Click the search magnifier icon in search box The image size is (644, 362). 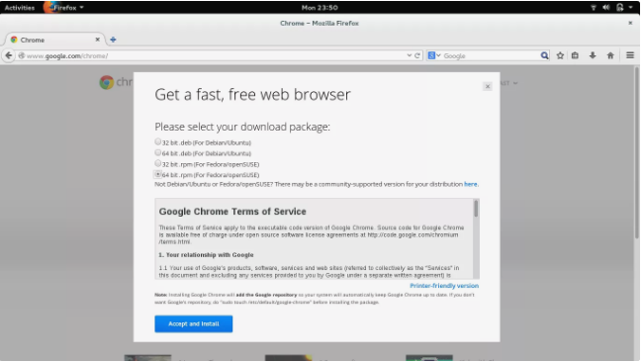coord(544,55)
